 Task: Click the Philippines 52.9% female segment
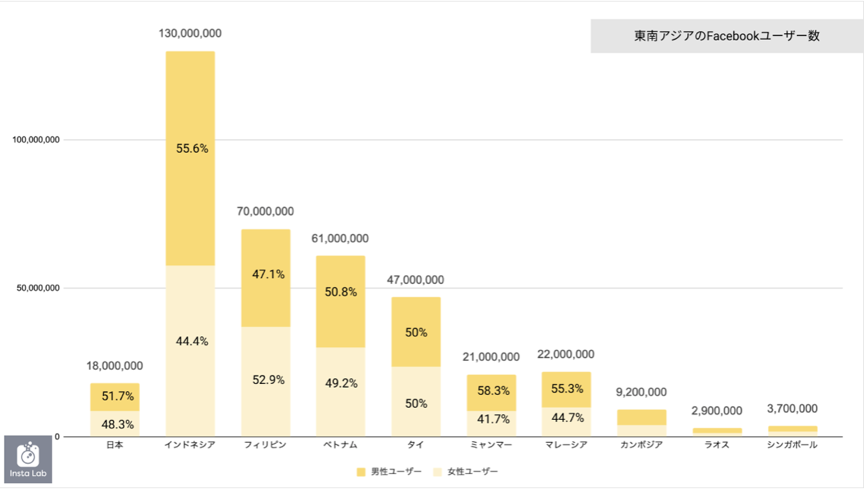point(266,381)
